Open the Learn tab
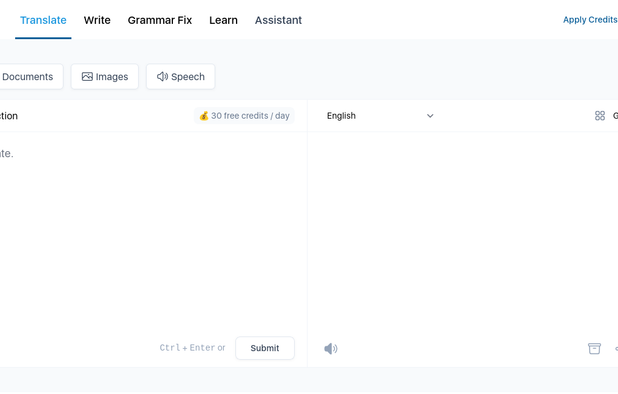618x394 pixels. click(223, 20)
